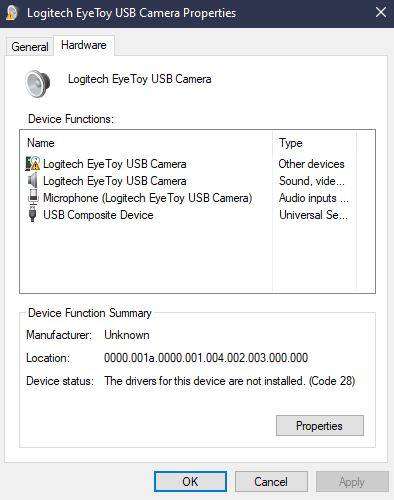
Task: Click the large speaker device icon at the top
Action: pyautogui.click(x=38, y=83)
